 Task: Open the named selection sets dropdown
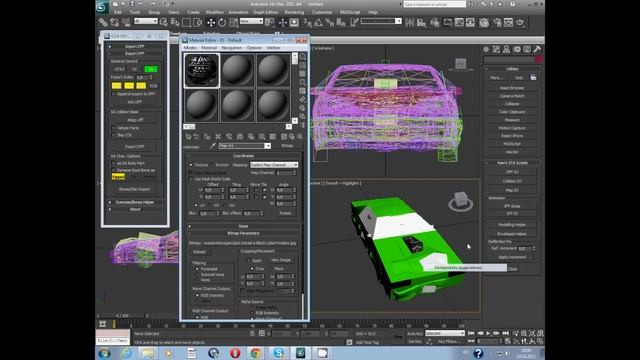pyautogui.click(x=381, y=21)
